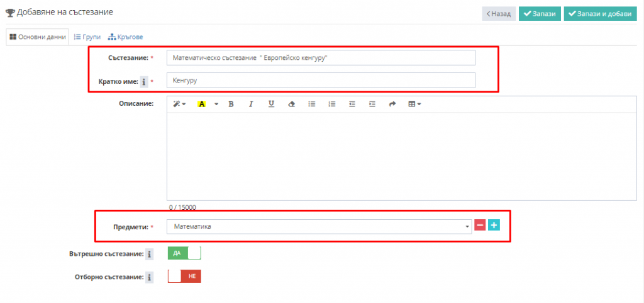The width and height of the screenshot is (644, 303).
Task: Add another subject with plus button
Action: (494, 226)
